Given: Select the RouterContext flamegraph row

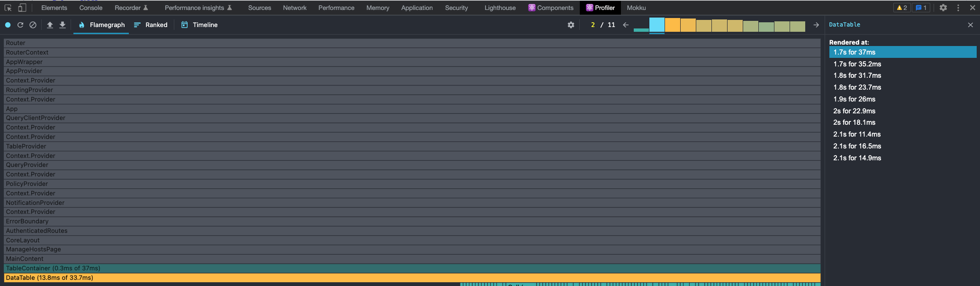Looking at the screenshot, I should [412, 53].
